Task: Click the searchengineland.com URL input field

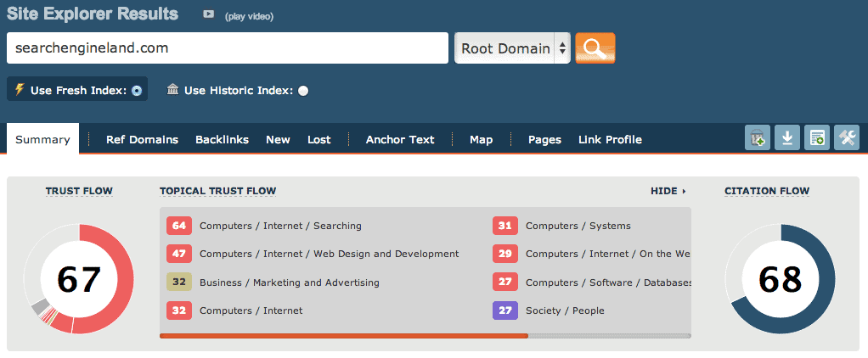Action: 227,48
